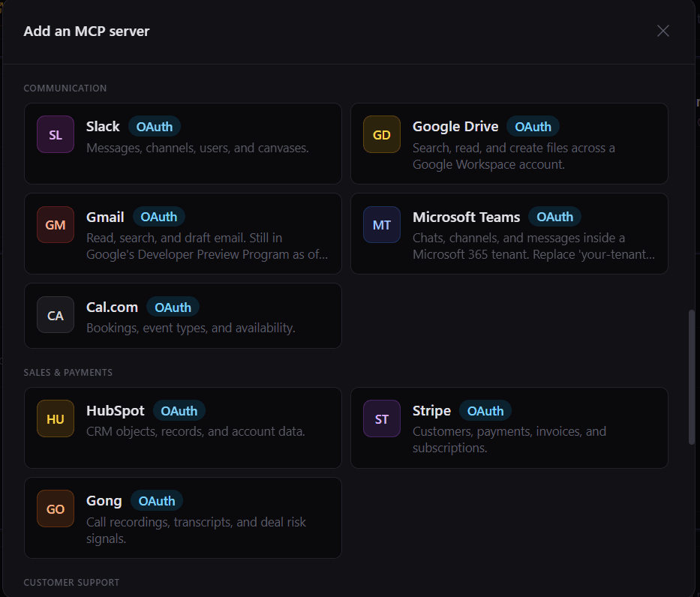Click 'Bookings, event types, and availability.' text
The image size is (700, 597).
tap(191, 328)
